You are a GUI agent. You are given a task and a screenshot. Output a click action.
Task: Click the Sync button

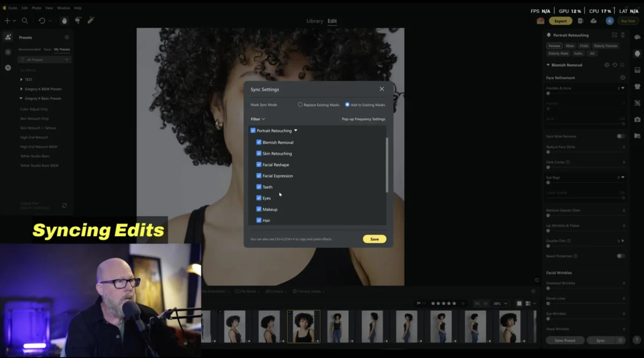601,340
